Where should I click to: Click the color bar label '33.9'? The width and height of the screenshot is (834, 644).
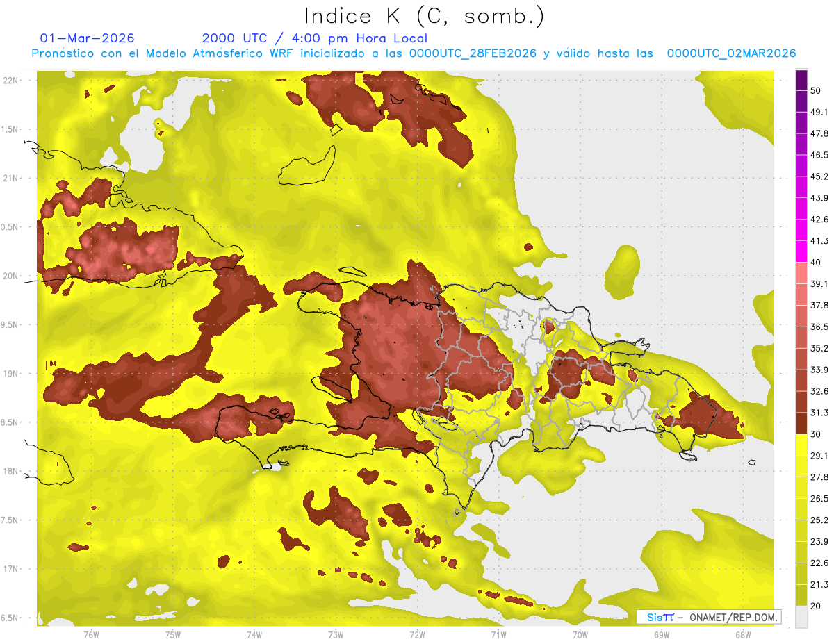pyautogui.click(x=819, y=370)
